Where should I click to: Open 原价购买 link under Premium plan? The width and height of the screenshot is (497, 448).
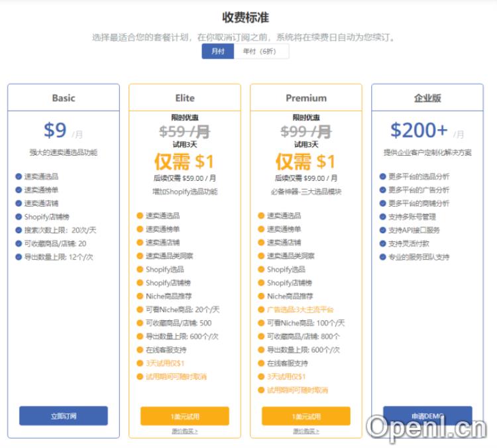pos(306,431)
